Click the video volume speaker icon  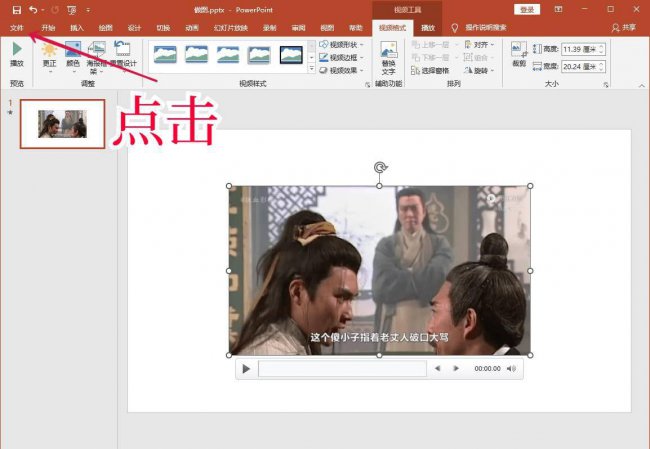click(512, 369)
